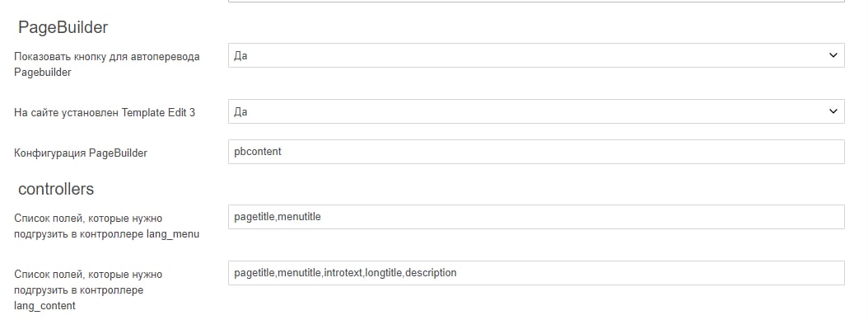Click the 'На сайте установлен Template Edit 3' label
The width and height of the screenshot is (868, 320).
105,113
